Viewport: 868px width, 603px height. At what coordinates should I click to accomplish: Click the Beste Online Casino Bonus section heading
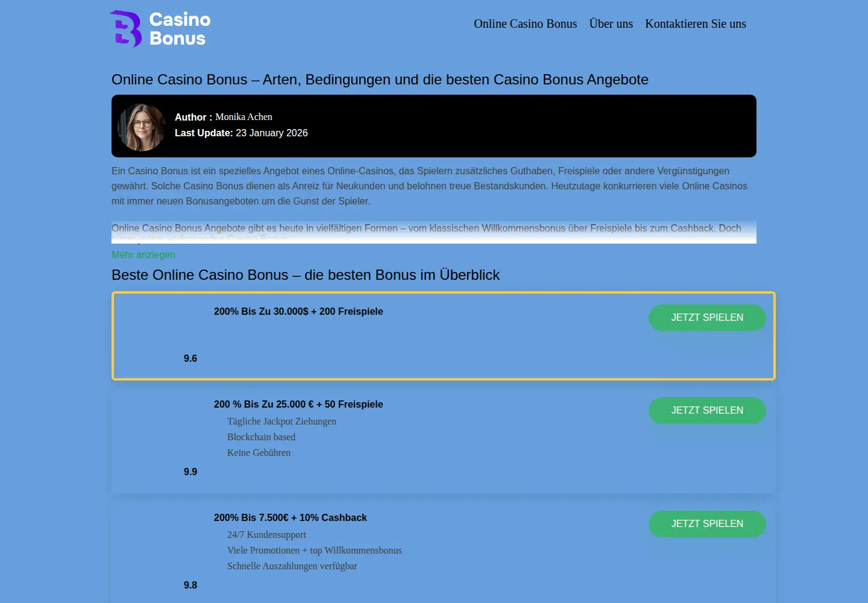pos(306,275)
